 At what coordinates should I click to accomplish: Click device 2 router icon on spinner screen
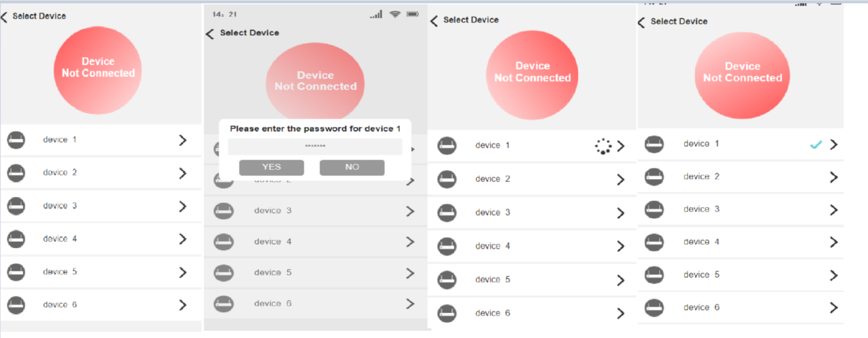coord(447,180)
